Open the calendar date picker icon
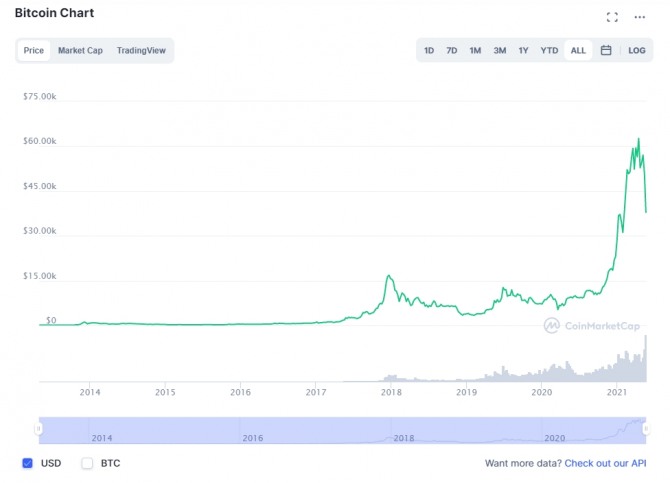Viewport: 670px width, 483px height. pos(606,50)
